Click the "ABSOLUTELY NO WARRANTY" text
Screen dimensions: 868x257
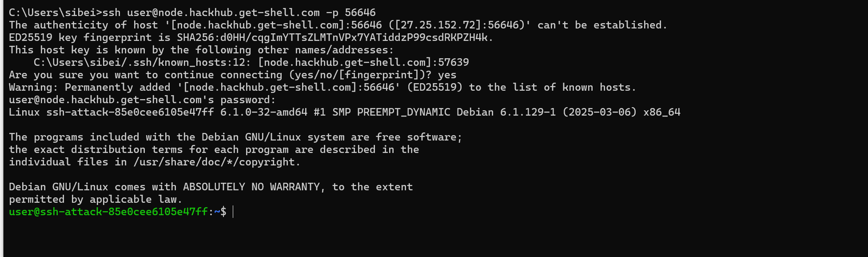click(251, 187)
